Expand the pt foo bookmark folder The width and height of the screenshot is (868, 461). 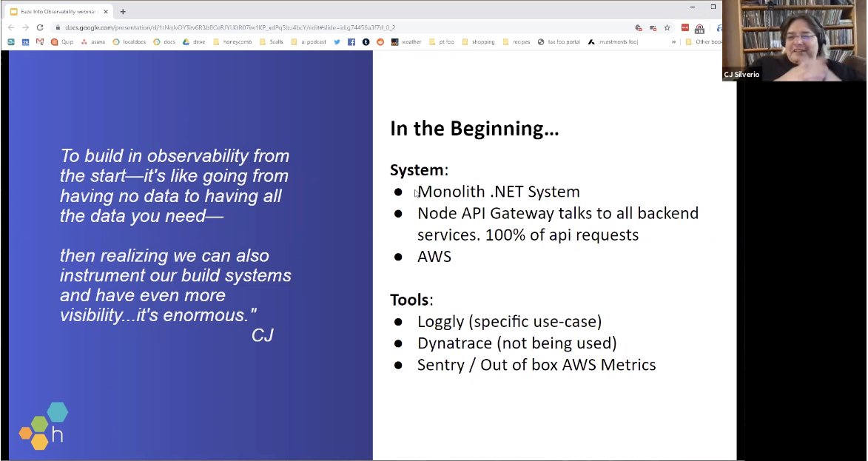tap(442, 41)
